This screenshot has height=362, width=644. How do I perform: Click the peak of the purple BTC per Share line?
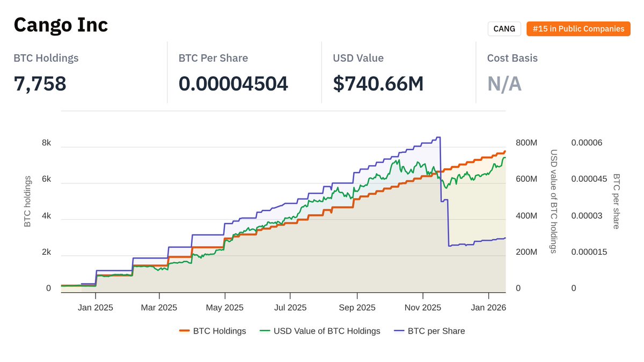pos(438,138)
